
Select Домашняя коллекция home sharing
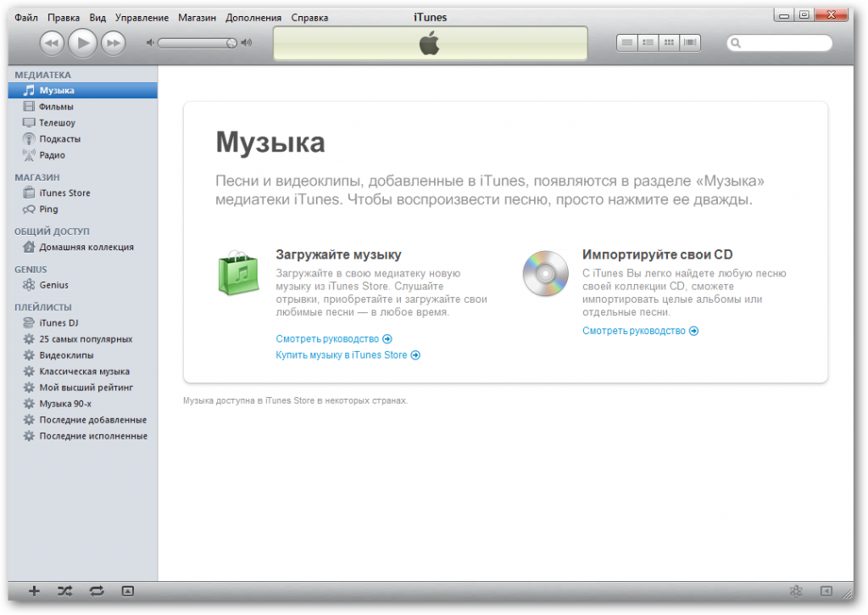[x=86, y=247]
